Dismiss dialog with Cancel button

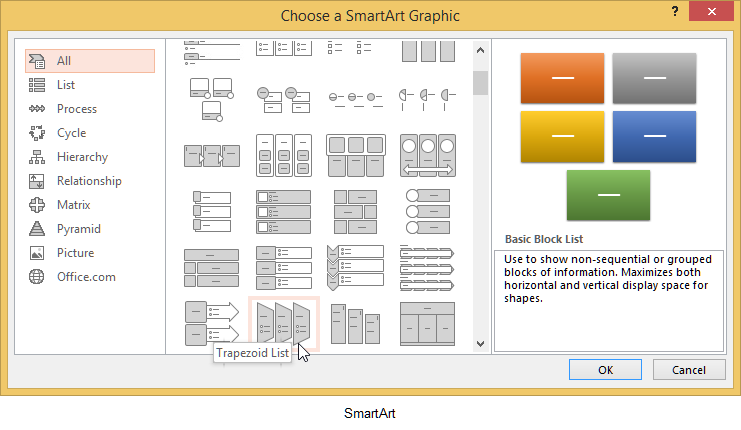click(689, 370)
